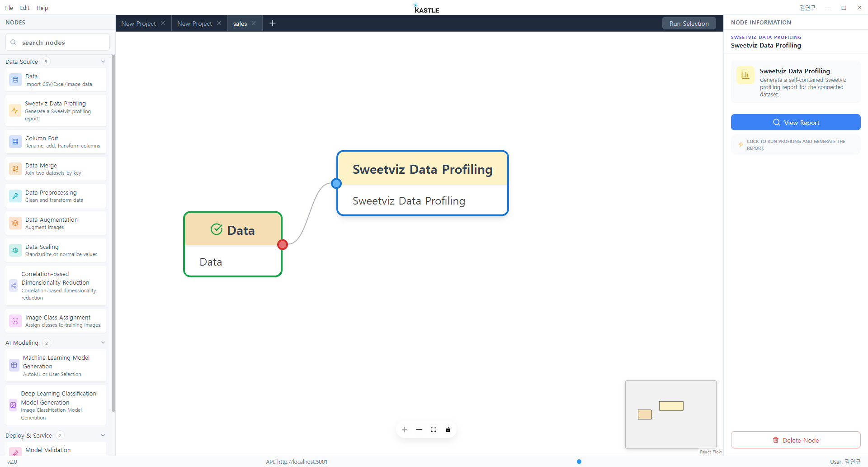Click the Deep Learning Classification Model icon
Image resolution: width=868 pixels, height=467 pixels.
[13, 405]
